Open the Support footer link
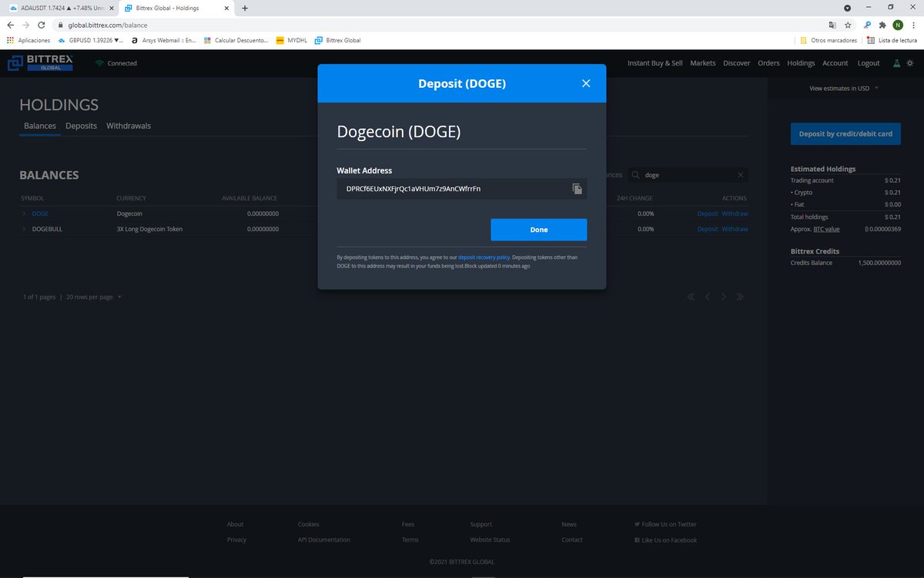Image resolution: width=924 pixels, height=578 pixels. [x=481, y=524]
